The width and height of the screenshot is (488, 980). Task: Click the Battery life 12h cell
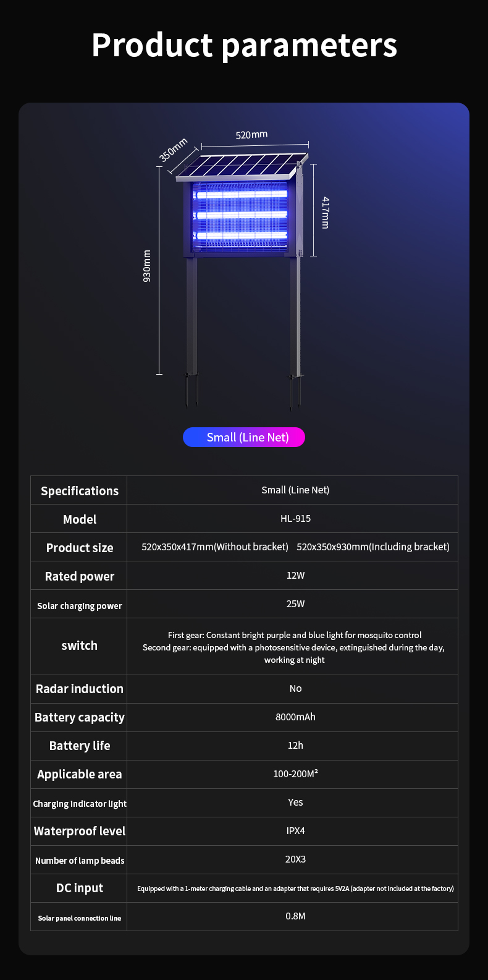[295, 746]
